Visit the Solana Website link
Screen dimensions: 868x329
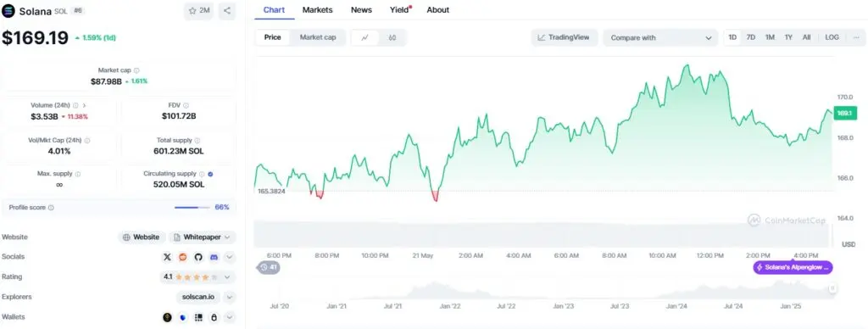tap(142, 237)
